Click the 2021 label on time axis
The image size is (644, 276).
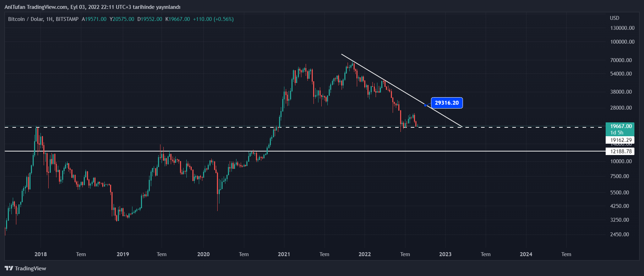point(284,254)
